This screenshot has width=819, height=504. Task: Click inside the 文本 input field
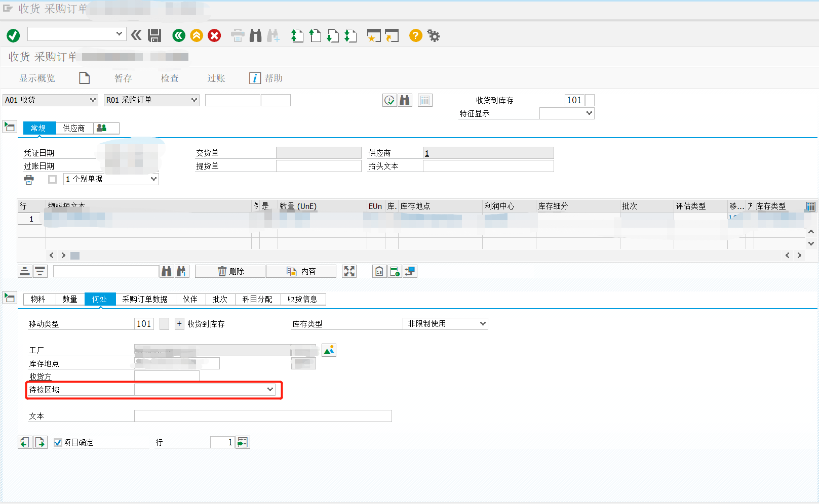262,415
